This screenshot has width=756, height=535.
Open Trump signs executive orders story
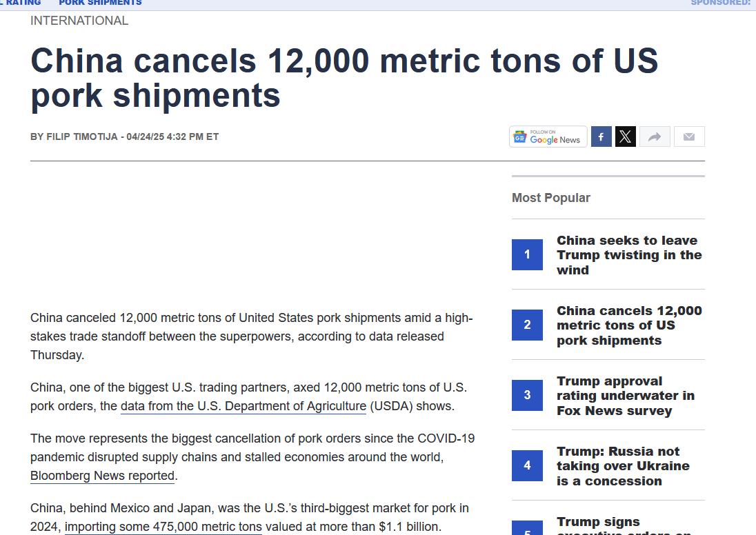[624, 526]
